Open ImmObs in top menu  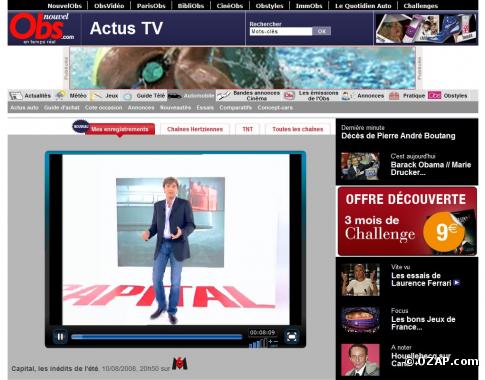pyautogui.click(x=309, y=6)
